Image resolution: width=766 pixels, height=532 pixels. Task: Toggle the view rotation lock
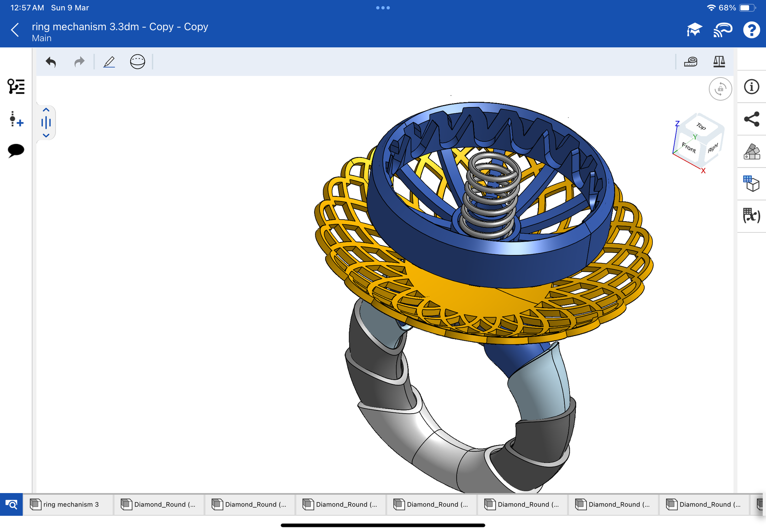(x=720, y=89)
